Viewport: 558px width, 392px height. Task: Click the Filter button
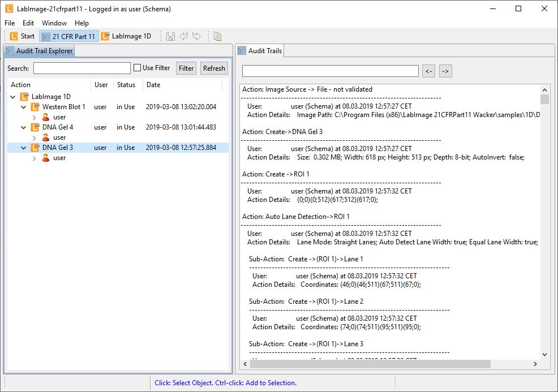(x=186, y=68)
